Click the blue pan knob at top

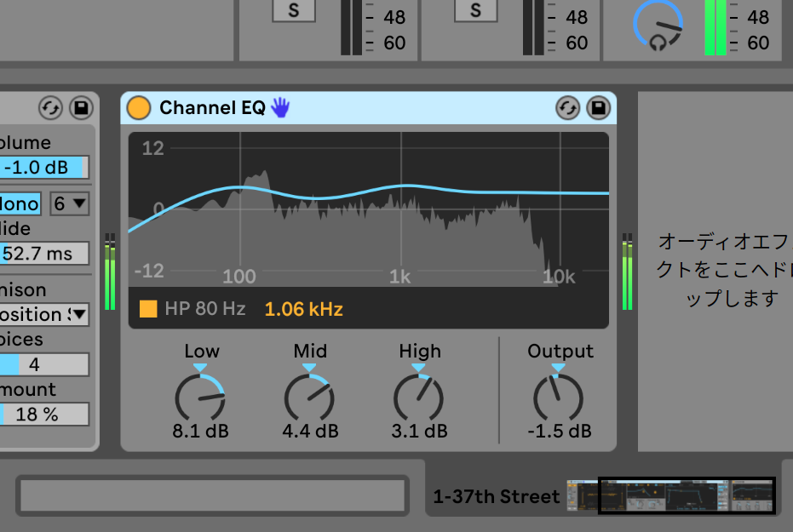point(658,23)
